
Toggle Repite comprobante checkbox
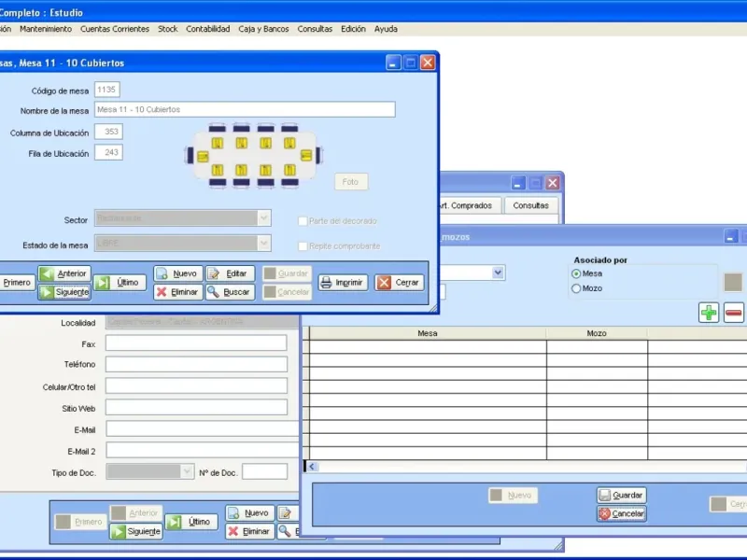[x=303, y=246]
